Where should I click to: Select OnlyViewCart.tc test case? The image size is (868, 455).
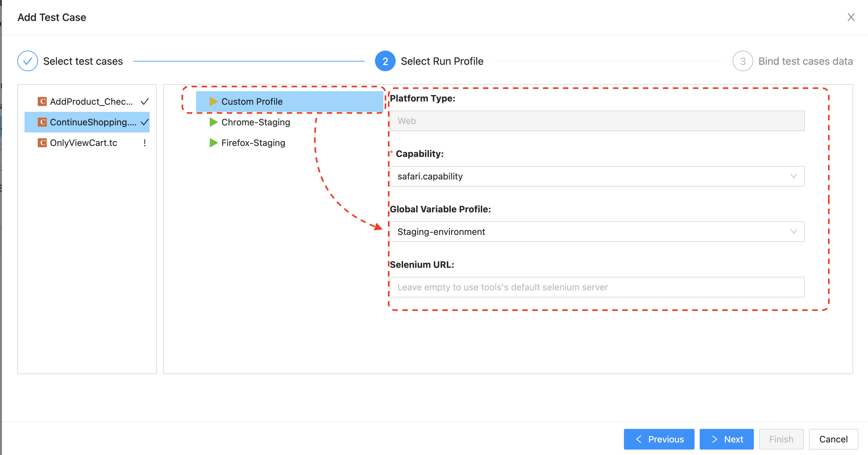[87, 142]
